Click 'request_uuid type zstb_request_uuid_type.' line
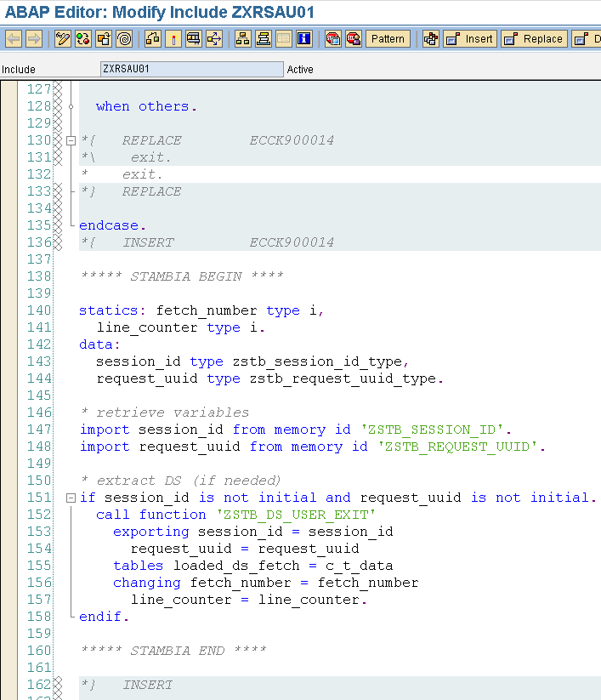Screen dimensions: 601x700 click(270, 378)
